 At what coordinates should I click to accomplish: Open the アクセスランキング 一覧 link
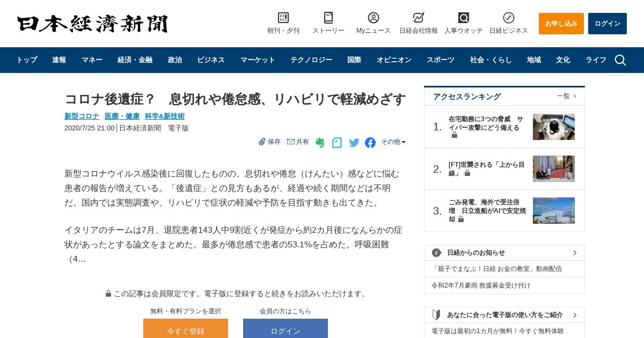567,96
